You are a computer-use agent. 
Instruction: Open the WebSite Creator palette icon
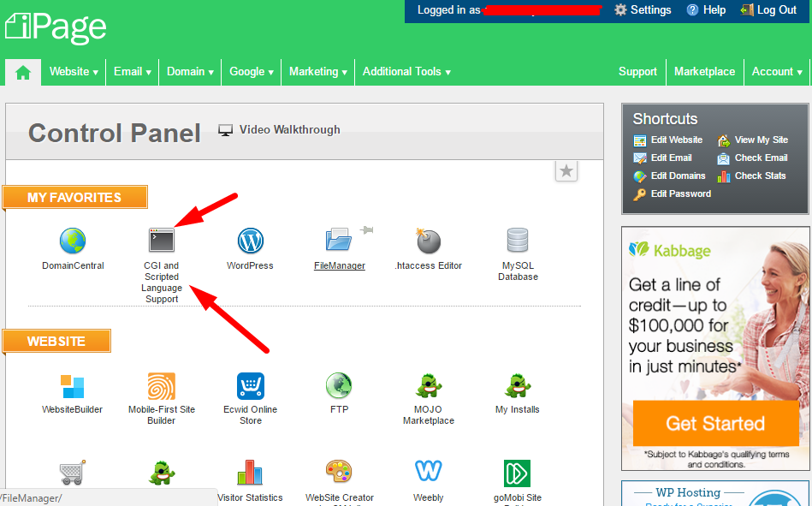(339, 472)
